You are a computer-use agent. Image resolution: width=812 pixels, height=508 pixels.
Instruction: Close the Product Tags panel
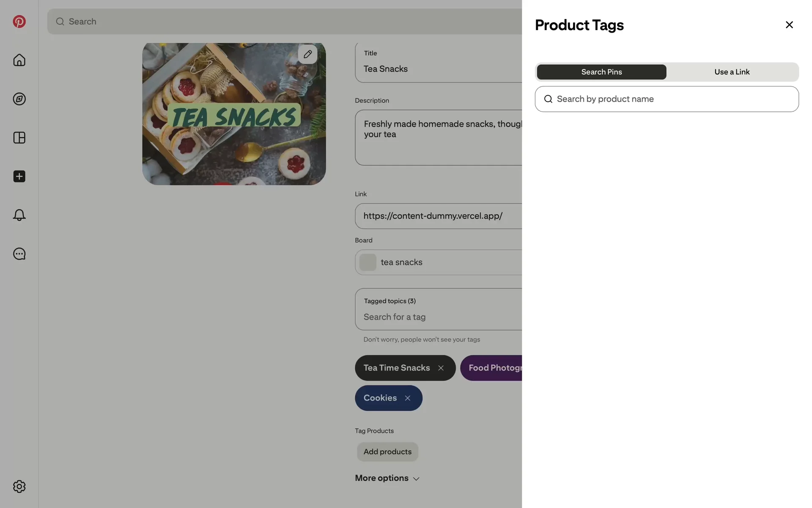coord(789,25)
